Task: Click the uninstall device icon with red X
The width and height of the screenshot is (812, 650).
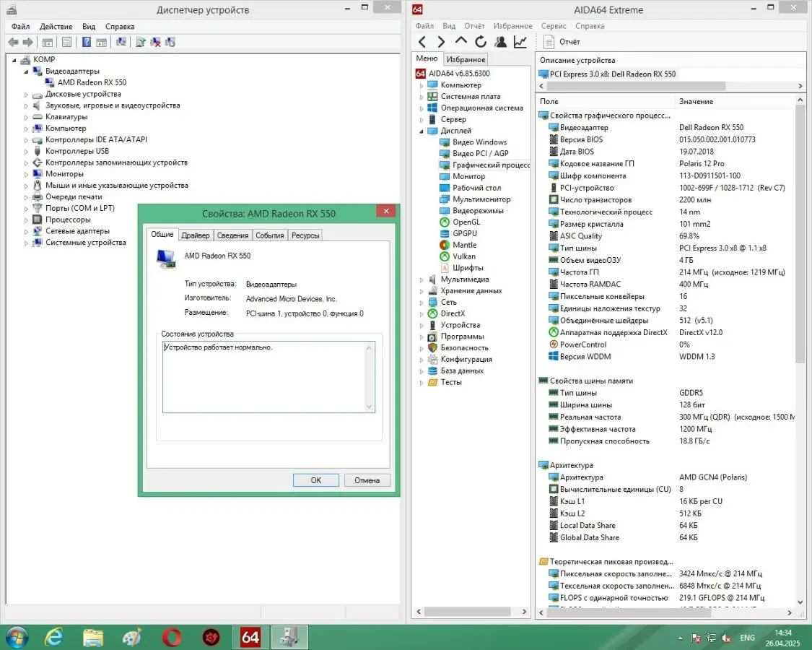Action: tap(155, 43)
